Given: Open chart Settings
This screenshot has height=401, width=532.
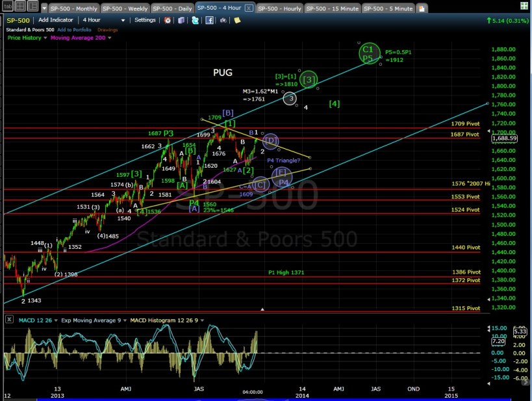Looking at the screenshot, I should pos(145,20).
